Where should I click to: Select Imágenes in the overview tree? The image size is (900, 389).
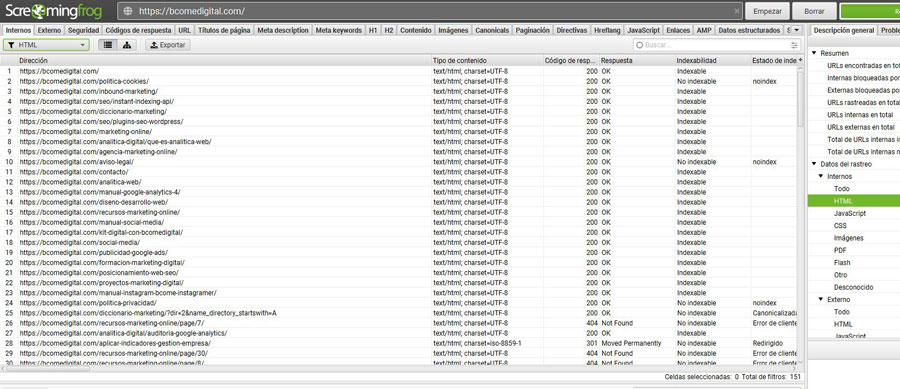848,238
